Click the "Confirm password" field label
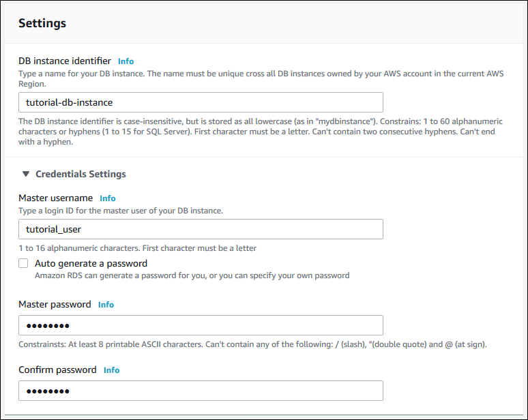 pos(57,370)
